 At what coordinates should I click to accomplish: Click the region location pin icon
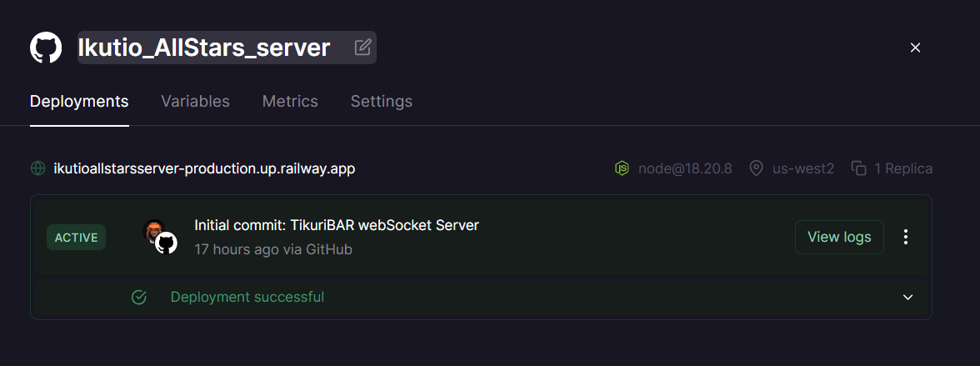[x=757, y=168]
